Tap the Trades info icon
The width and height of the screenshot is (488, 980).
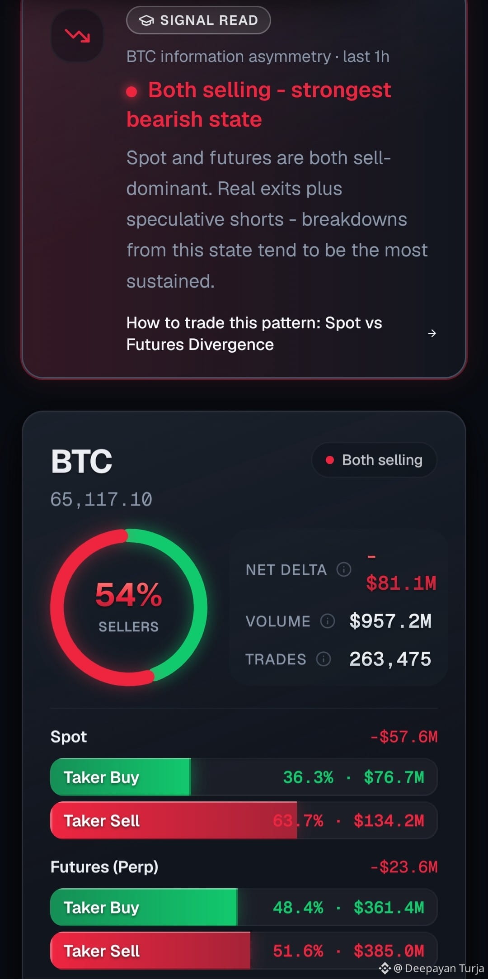tap(324, 659)
